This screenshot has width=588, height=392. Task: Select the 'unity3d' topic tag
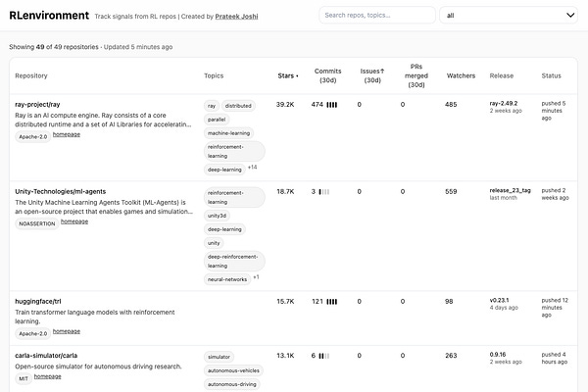pos(217,216)
